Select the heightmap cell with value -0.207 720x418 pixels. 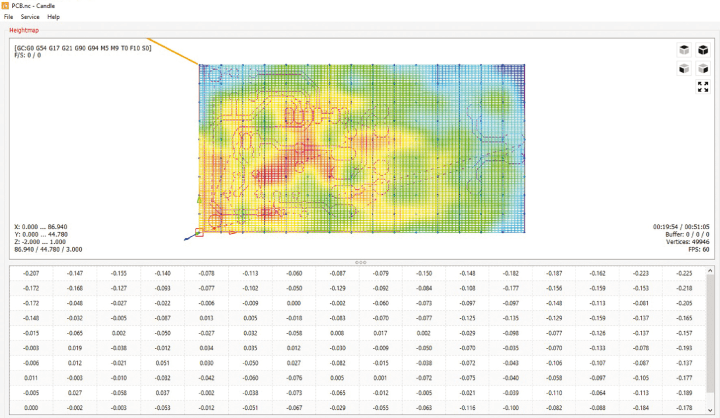point(30,273)
